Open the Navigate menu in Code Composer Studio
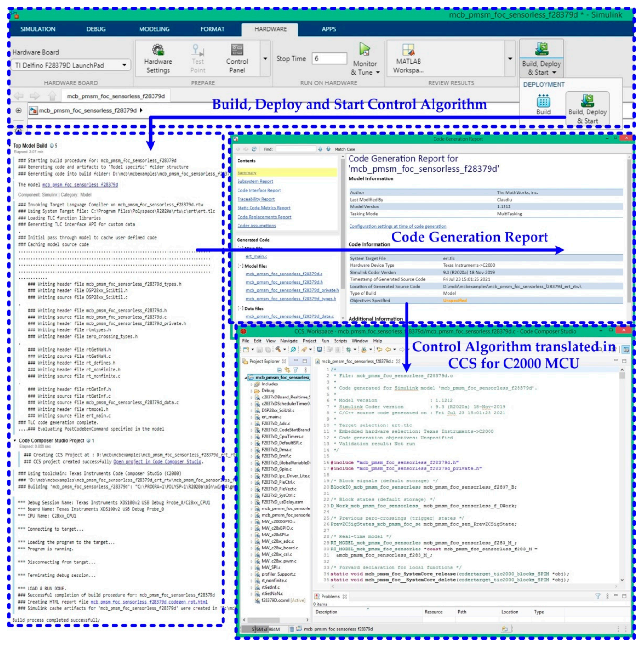 (x=289, y=341)
